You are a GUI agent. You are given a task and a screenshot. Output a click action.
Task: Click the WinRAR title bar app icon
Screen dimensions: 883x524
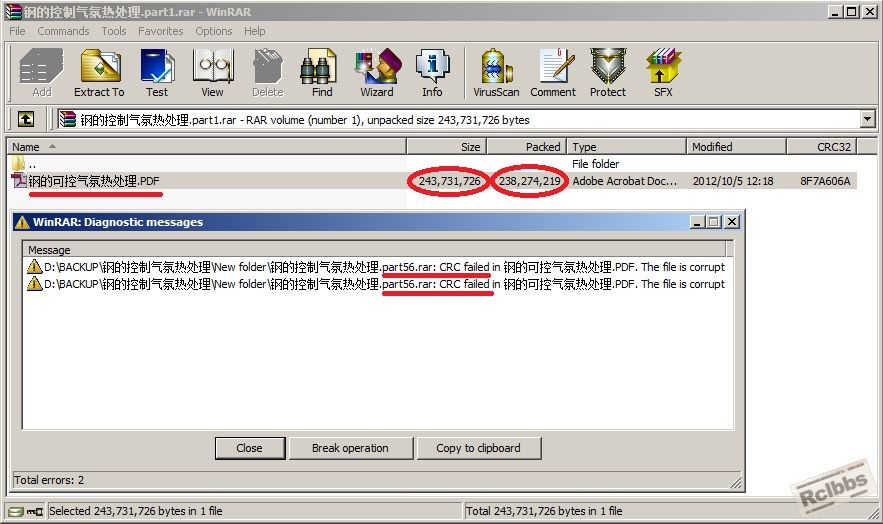[x=13, y=12]
